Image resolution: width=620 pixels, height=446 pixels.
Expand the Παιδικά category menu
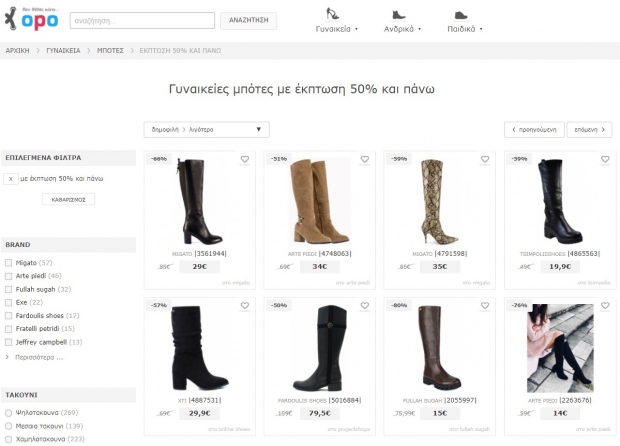click(x=465, y=29)
